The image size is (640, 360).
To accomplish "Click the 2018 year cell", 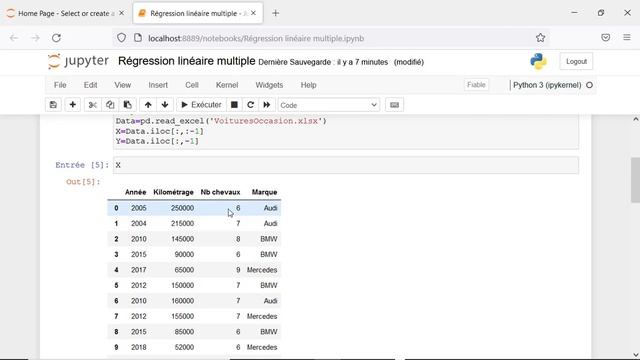I will point(139,347).
